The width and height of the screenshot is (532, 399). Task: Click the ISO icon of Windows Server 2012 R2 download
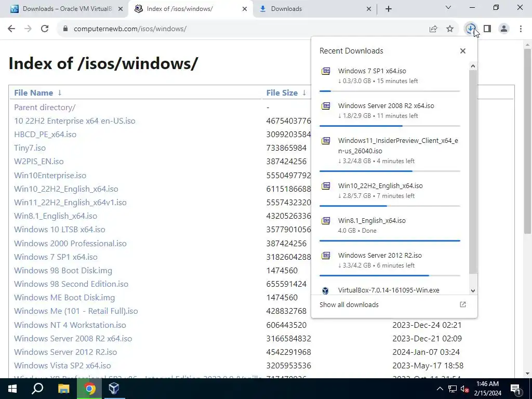326,255
